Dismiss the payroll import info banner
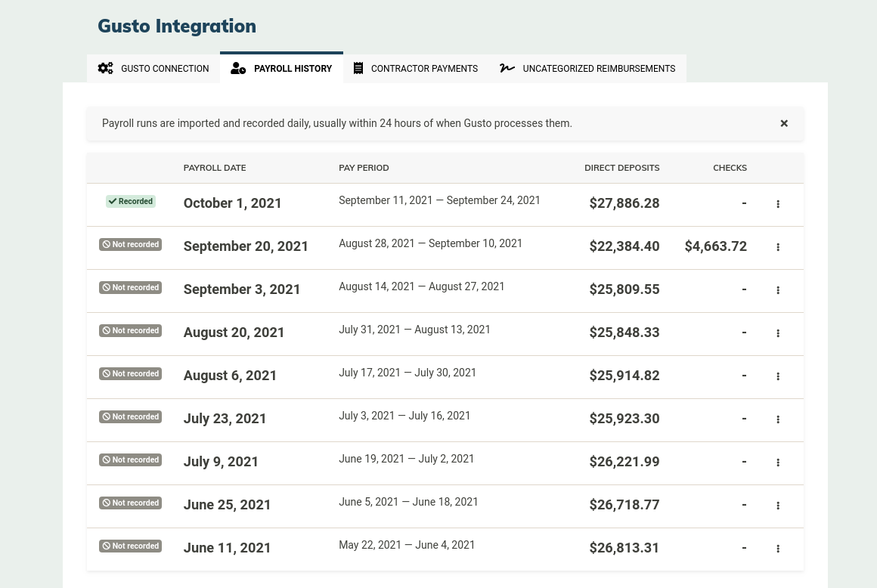This screenshot has height=588, width=877. pos(784,123)
